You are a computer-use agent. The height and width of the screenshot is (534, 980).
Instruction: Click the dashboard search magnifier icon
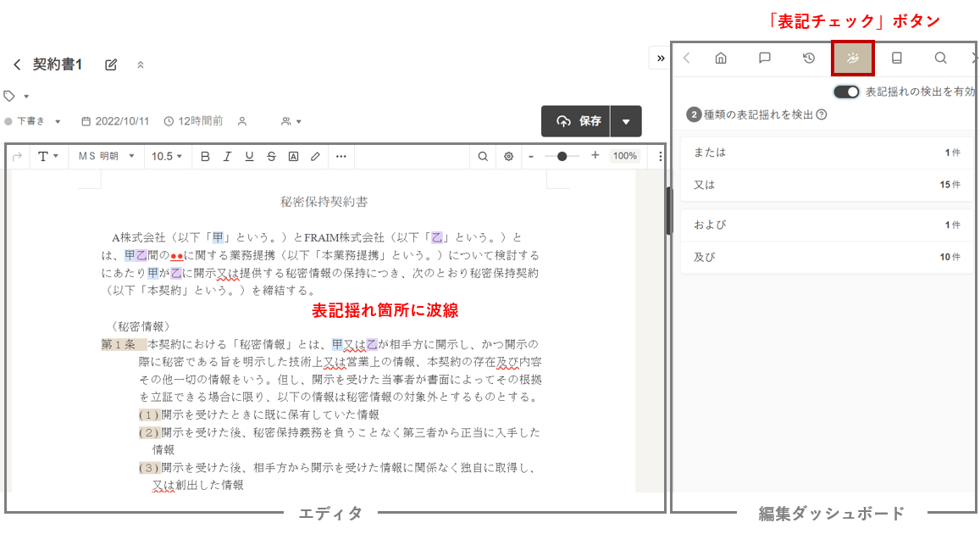coord(940,58)
